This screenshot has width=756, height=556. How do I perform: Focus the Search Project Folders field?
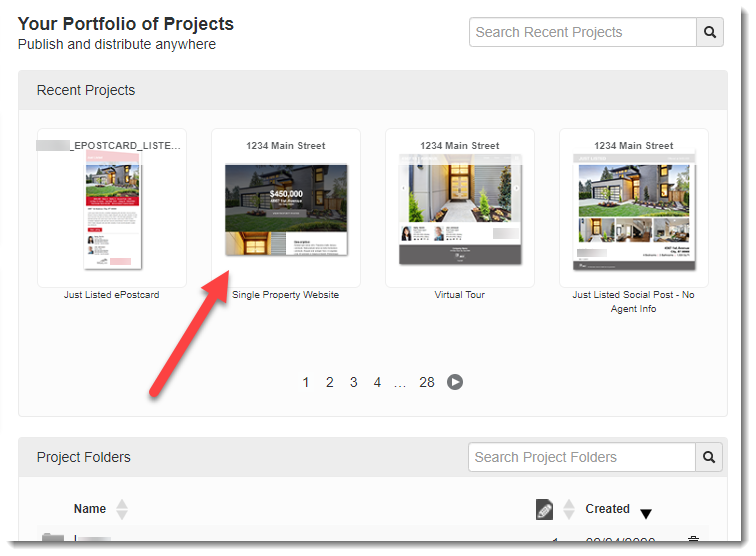click(x=581, y=457)
